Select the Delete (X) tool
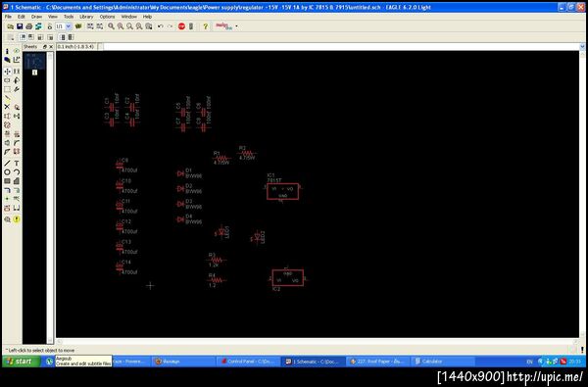The image size is (588, 387). pos(7,107)
